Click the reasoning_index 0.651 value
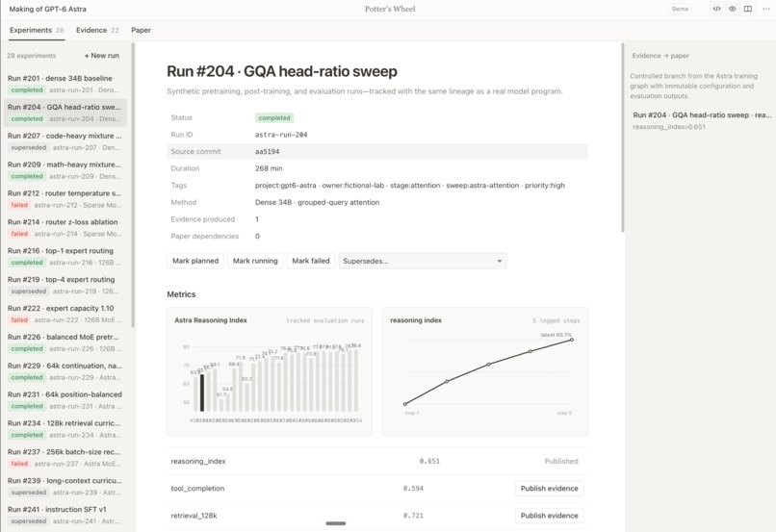The image size is (776, 532). pyautogui.click(x=429, y=461)
